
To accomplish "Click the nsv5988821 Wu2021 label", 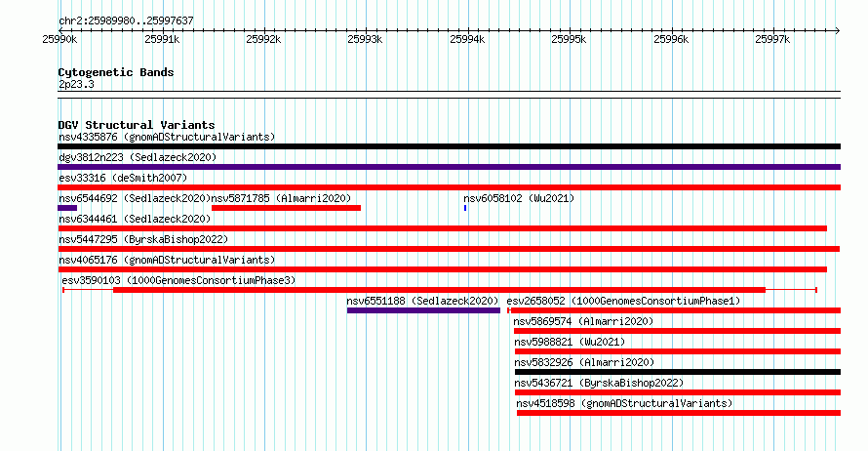I will coord(570,342).
